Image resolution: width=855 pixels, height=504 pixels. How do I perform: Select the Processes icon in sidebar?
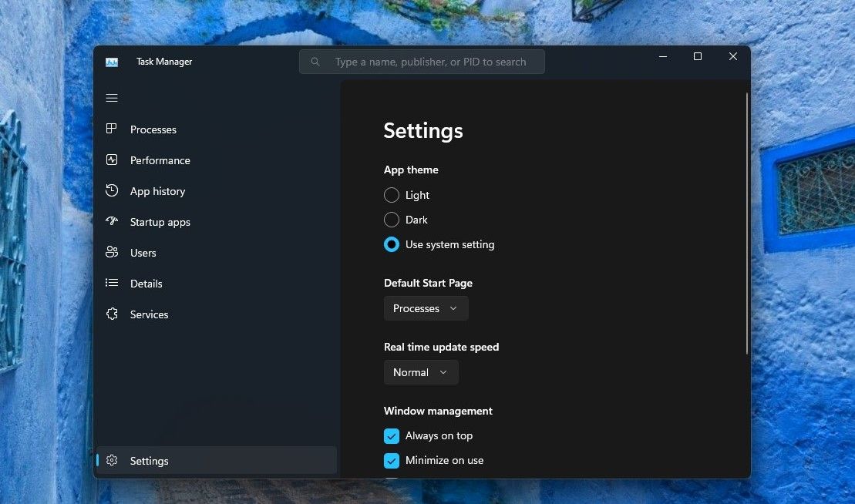coord(112,129)
